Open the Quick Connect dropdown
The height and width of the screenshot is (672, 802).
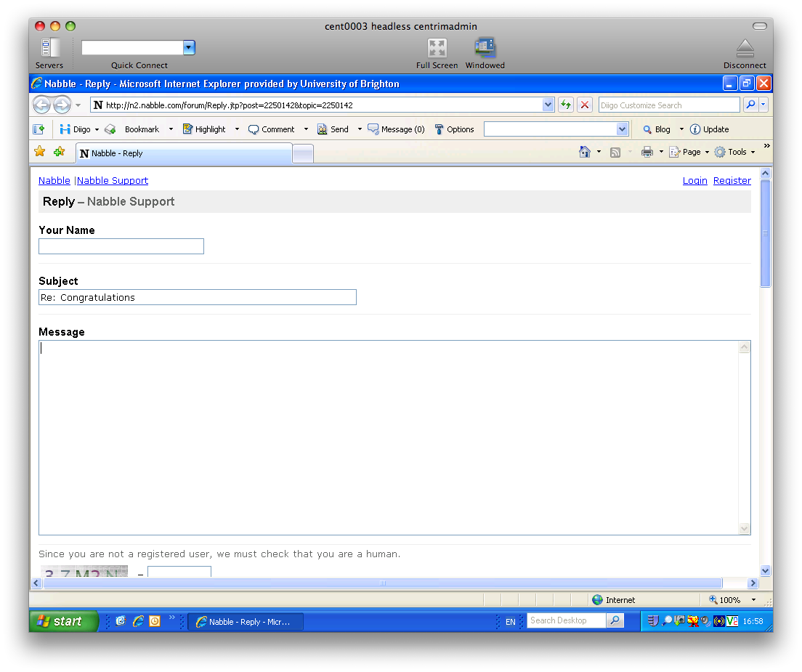click(189, 48)
